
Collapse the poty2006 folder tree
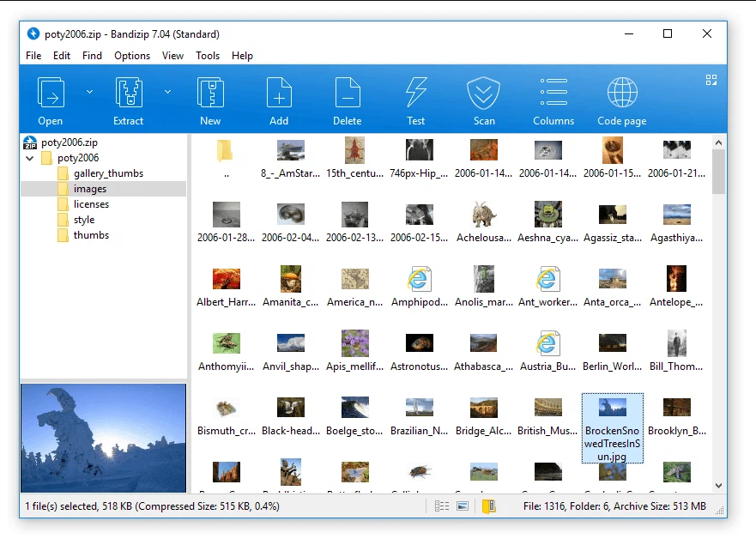point(29,158)
